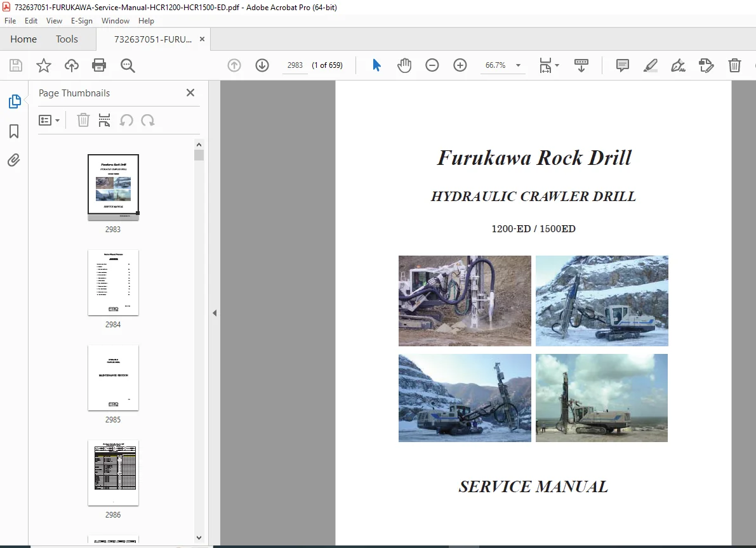
Task: Select page thumbnail 2983
Action: click(x=113, y=187)
